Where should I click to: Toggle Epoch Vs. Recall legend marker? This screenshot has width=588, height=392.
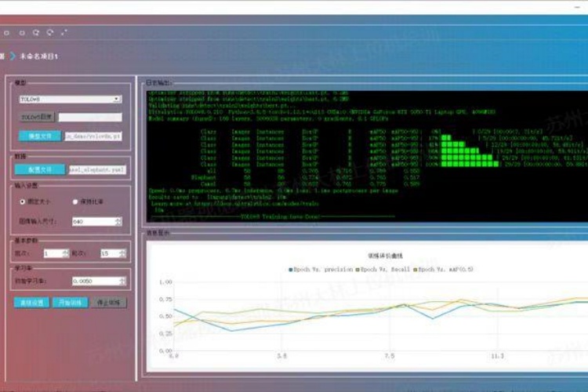point(356,269)
